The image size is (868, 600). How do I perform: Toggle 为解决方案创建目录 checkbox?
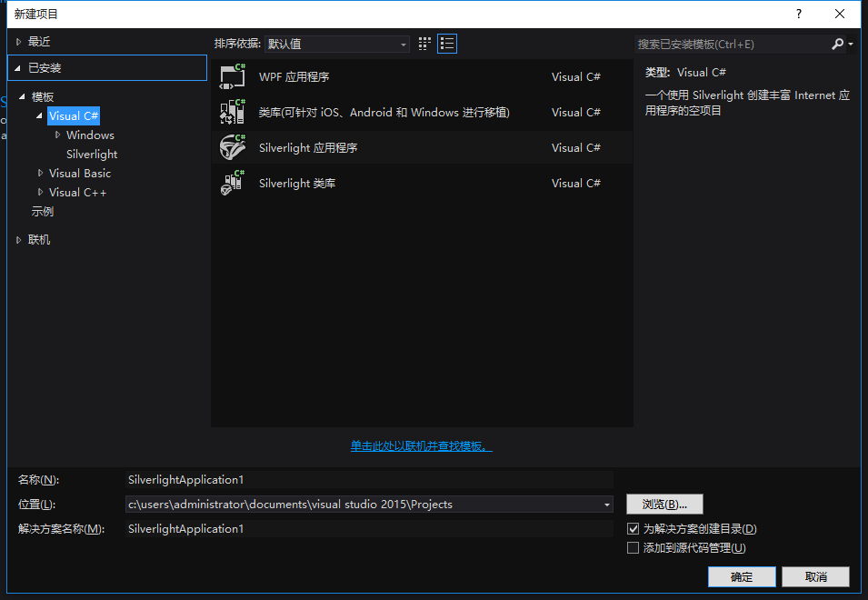pos(633,528)
